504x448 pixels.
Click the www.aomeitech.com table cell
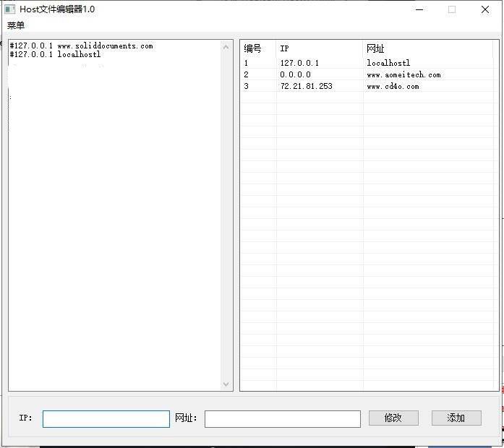tap(403, 74)
